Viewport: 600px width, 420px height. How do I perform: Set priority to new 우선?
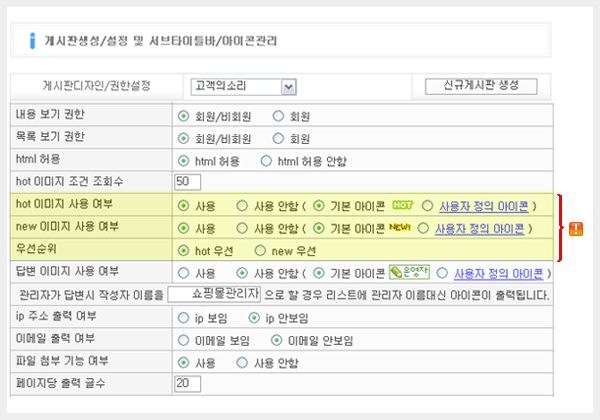(x=262, y=250)
